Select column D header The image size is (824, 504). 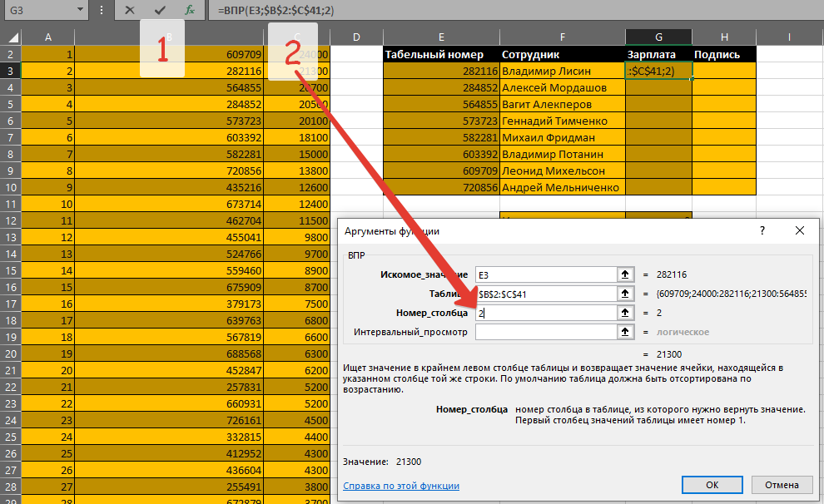pos(356,37)
